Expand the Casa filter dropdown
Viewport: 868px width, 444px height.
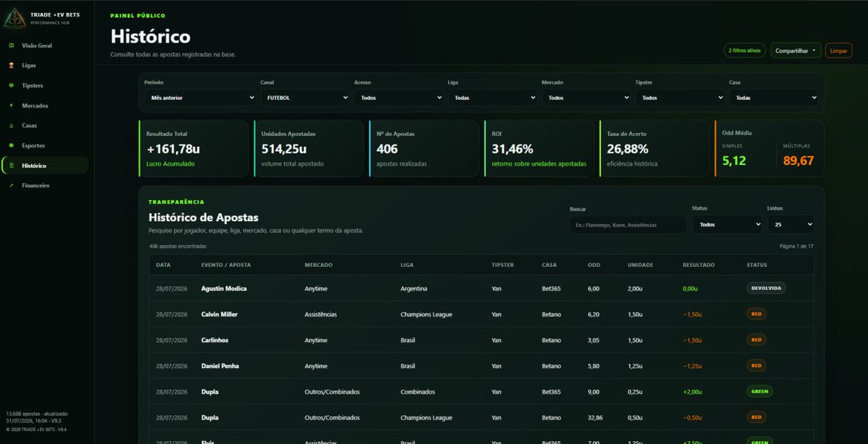[774, 98]
